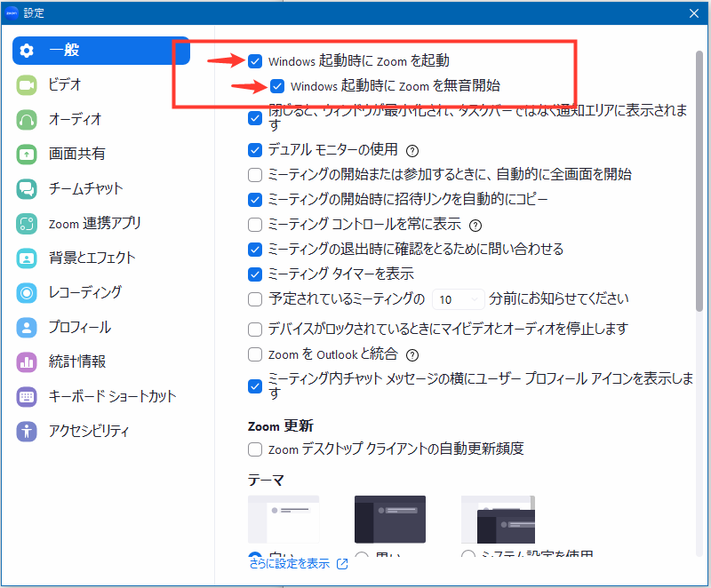Click the 背景とエフェクト sidebar icon
Image resolution: width=711 pixels, height=588 pixels.
point(27,258)
